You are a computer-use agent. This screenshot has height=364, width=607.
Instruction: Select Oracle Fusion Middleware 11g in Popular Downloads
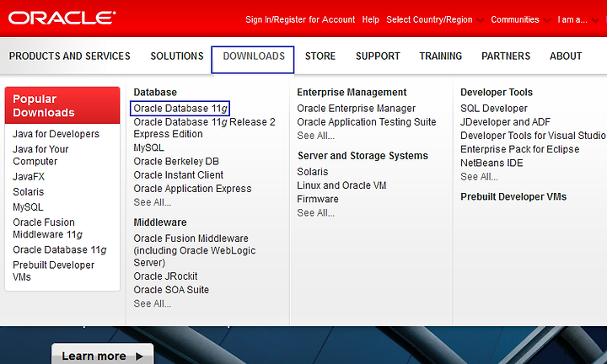(x=47, y=228)
